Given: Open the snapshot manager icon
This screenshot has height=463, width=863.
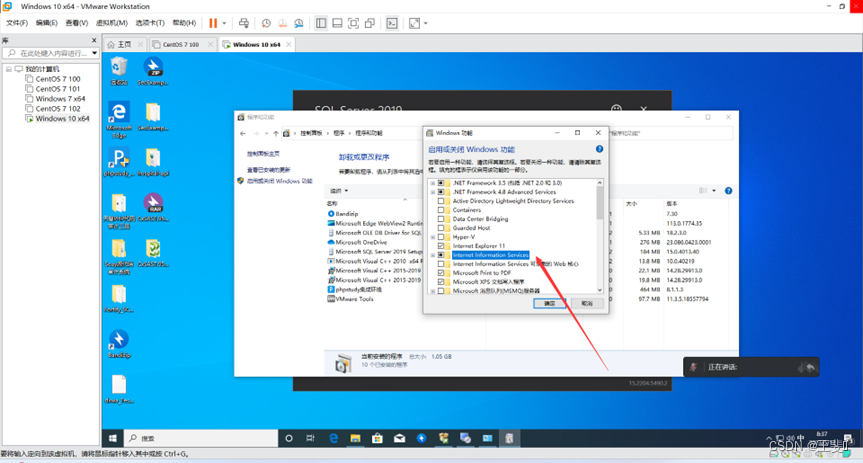Looking at the screenshot, I should [298, 23].
